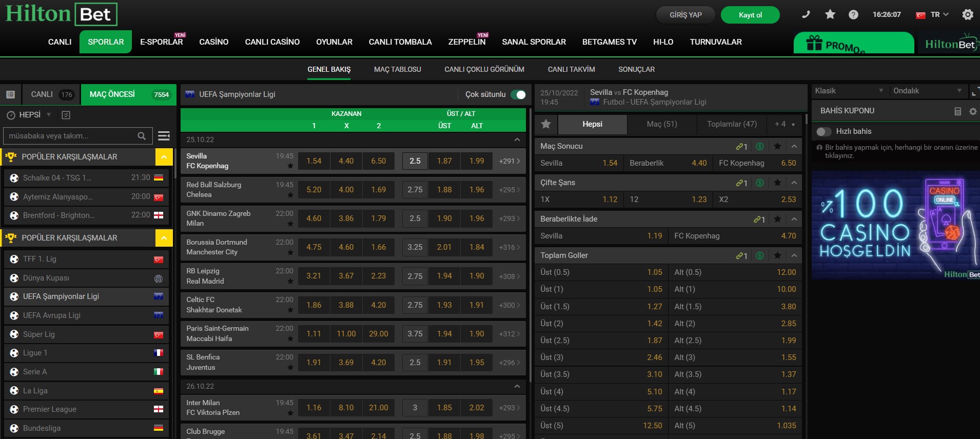Open +291 more markets for Sevilla match
This screenshot has width=980, height=439.
pos(509,161)
